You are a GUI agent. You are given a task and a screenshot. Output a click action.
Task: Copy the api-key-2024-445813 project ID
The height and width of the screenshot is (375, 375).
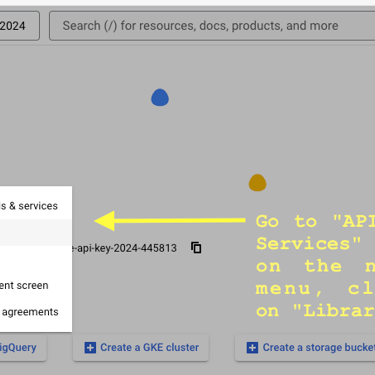click(196, 248)
